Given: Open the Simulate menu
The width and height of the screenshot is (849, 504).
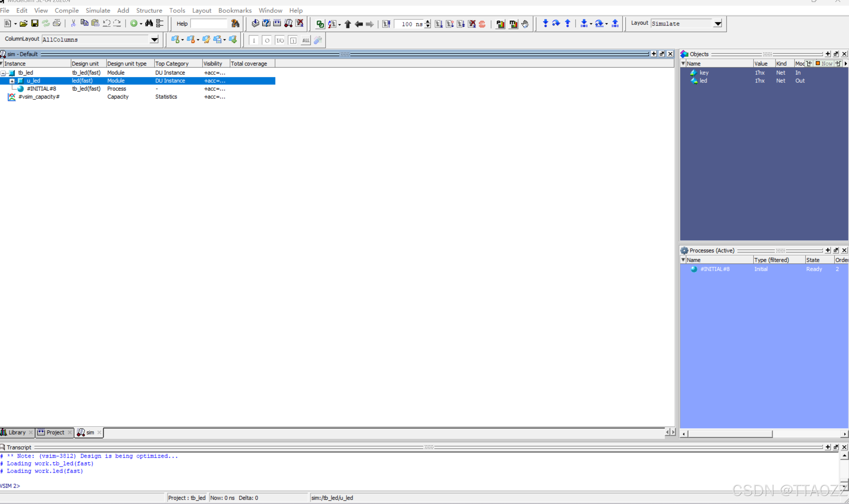Looking at the screenshot, I should click(98, 10).
